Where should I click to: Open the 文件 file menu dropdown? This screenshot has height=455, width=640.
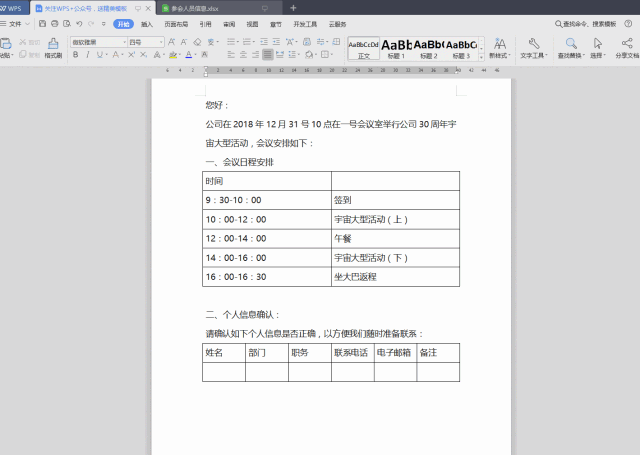(x=15, y=24)
